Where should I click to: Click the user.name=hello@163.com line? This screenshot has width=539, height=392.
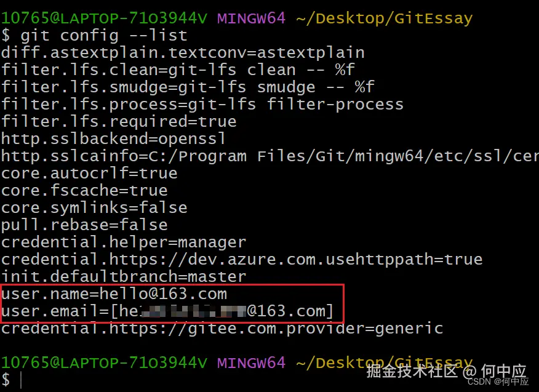tap(114, 294)
